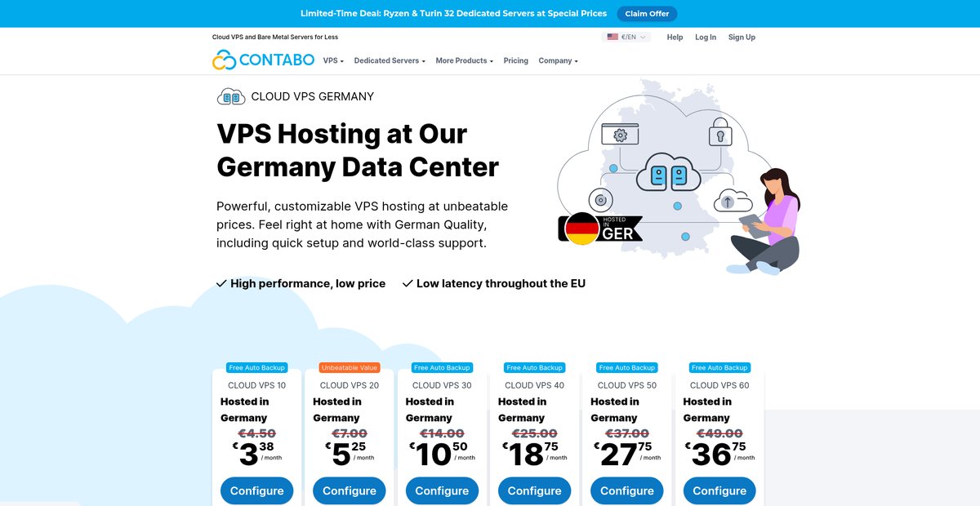This screenshot has height=506, width=980.
Task: Open the Help link
Action: 675,37
